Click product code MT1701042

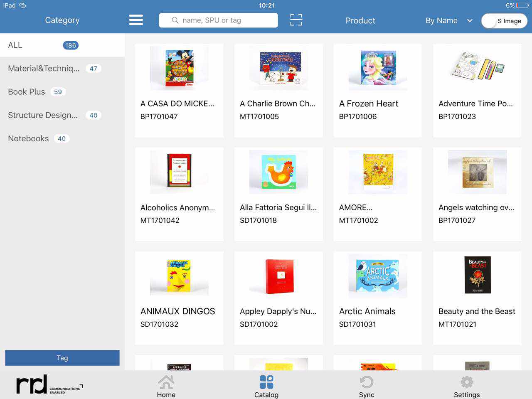160,220
